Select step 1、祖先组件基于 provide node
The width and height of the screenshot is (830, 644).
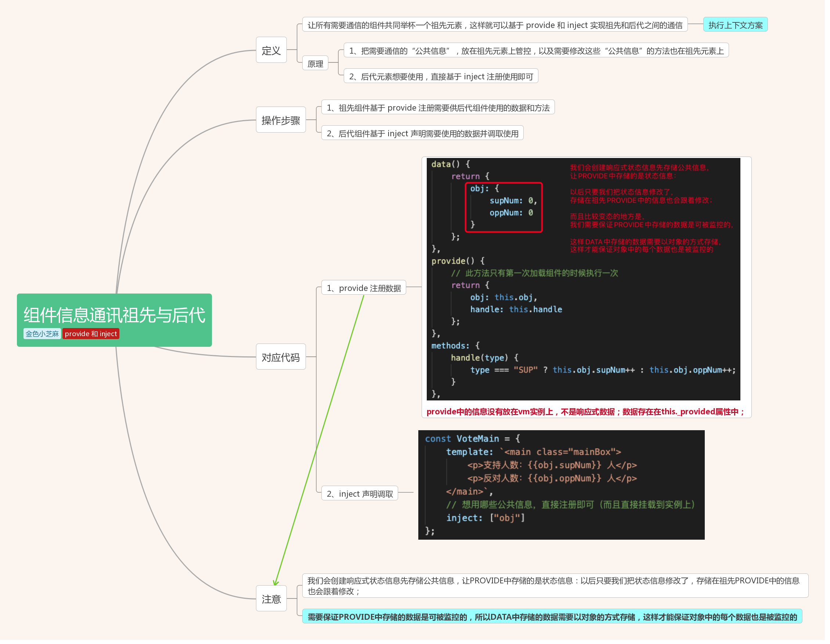438,108
